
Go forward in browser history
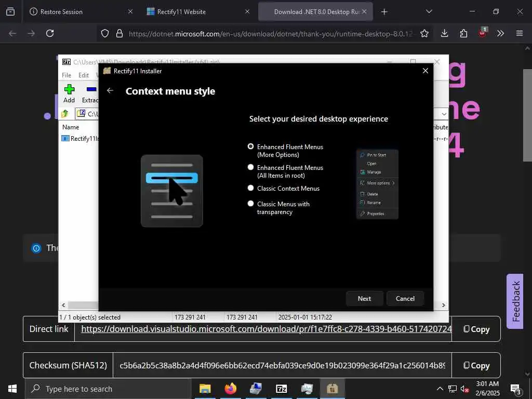[x=31, y=33]
